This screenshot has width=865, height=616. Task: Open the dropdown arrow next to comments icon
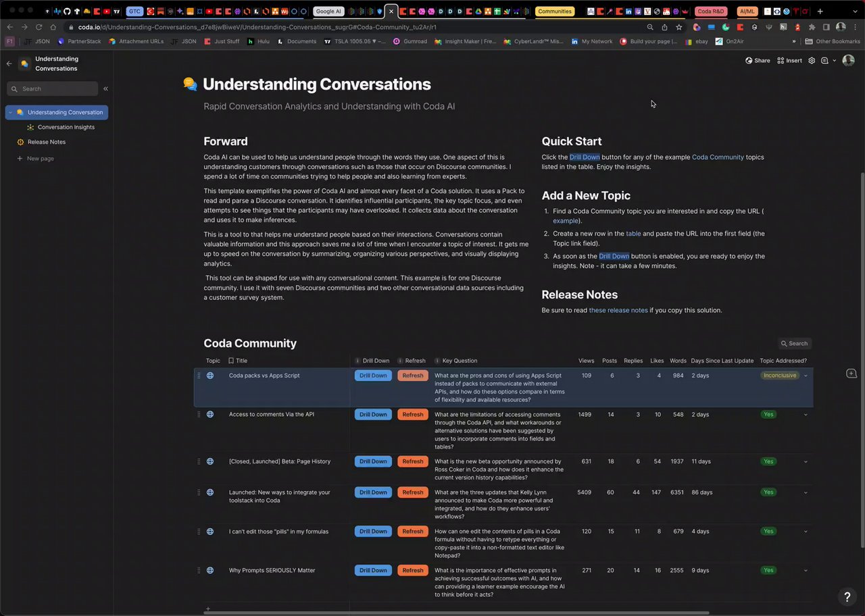tap(834, 60)
